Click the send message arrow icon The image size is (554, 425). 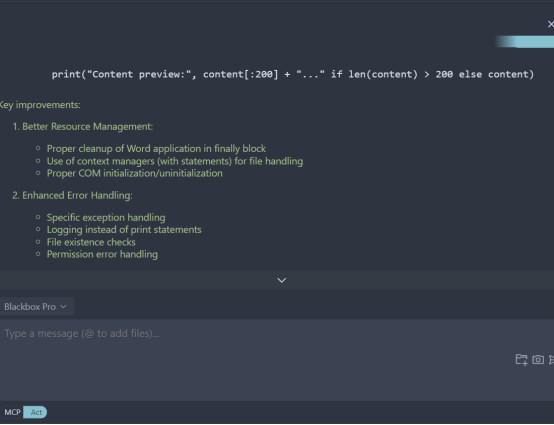tap(552, 360)
